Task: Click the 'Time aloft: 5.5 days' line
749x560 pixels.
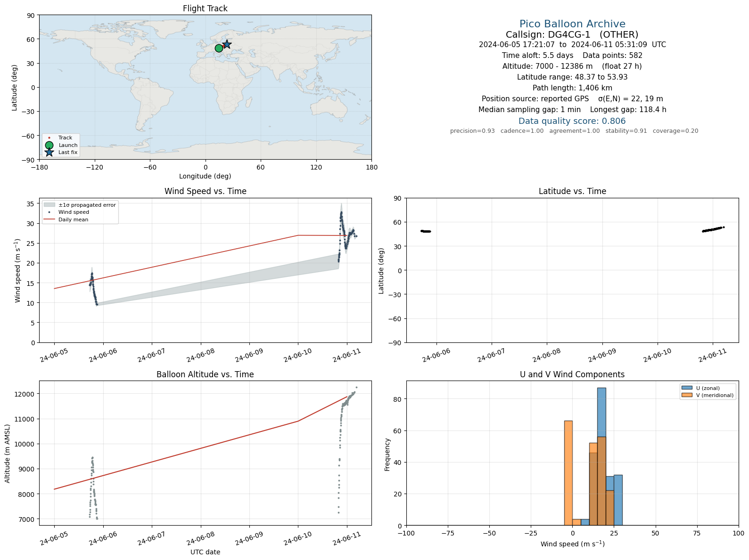Action: (x=572, y=56)
